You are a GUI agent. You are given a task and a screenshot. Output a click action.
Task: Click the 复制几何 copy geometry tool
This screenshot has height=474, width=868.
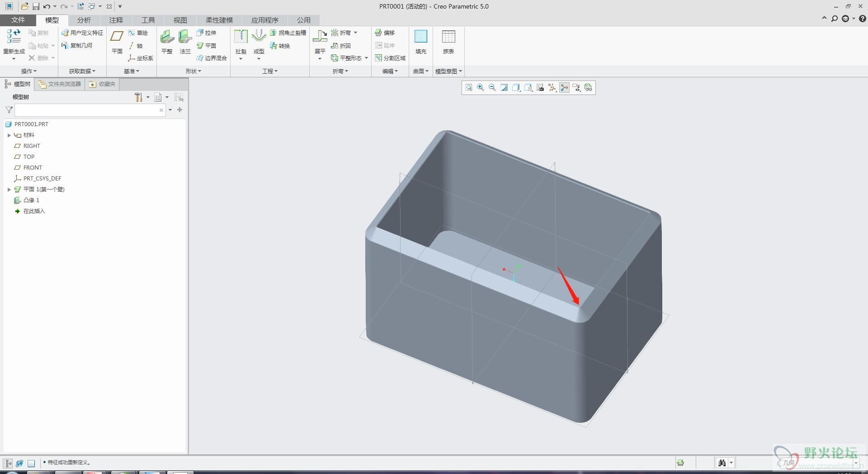pos(77,45)
